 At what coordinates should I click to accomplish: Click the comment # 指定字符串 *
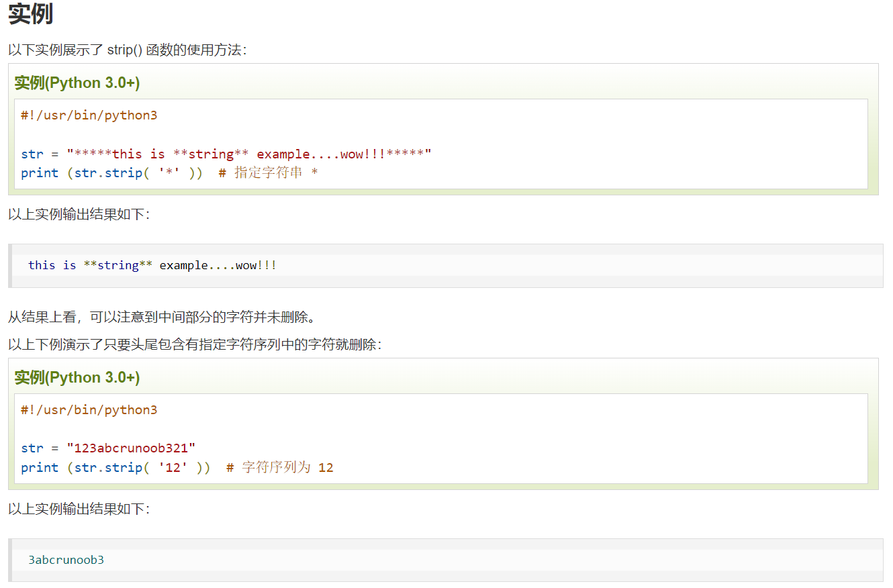[x=269, y=173]
